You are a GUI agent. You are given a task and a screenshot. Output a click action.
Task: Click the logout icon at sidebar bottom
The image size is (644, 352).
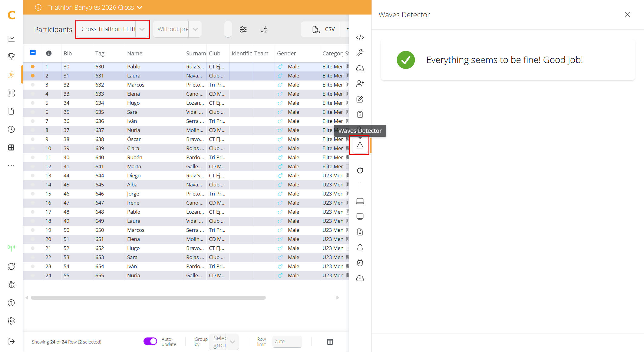(x=11, y=341)
